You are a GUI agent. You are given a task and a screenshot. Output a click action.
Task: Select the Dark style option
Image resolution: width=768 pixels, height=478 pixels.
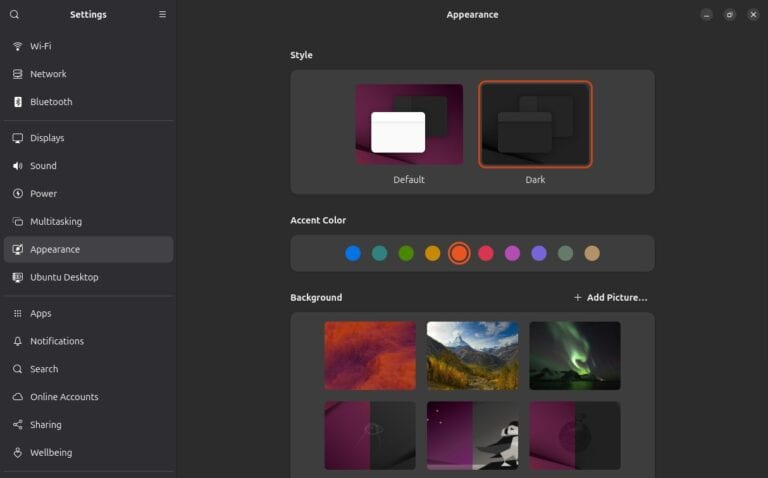click(x=535, y=125)
